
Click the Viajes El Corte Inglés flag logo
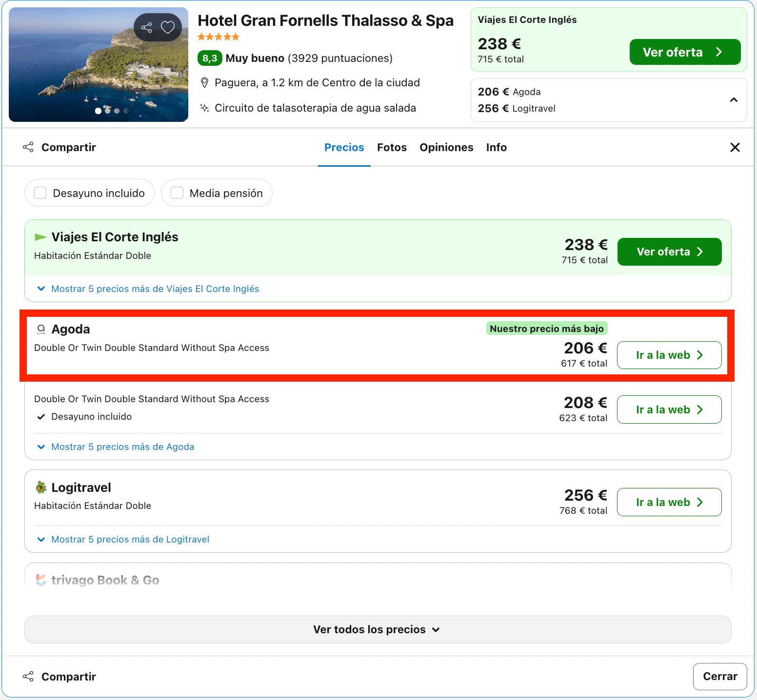point(41,237)
